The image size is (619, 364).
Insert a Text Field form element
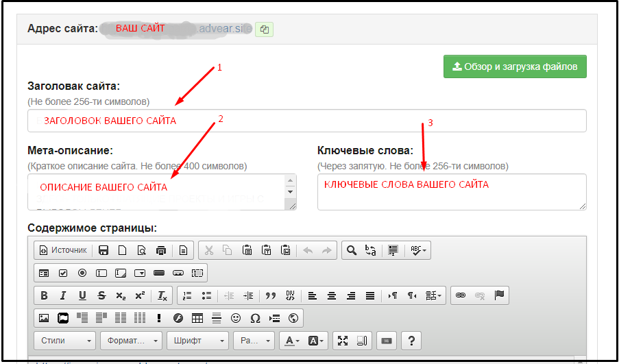[101, 274]
